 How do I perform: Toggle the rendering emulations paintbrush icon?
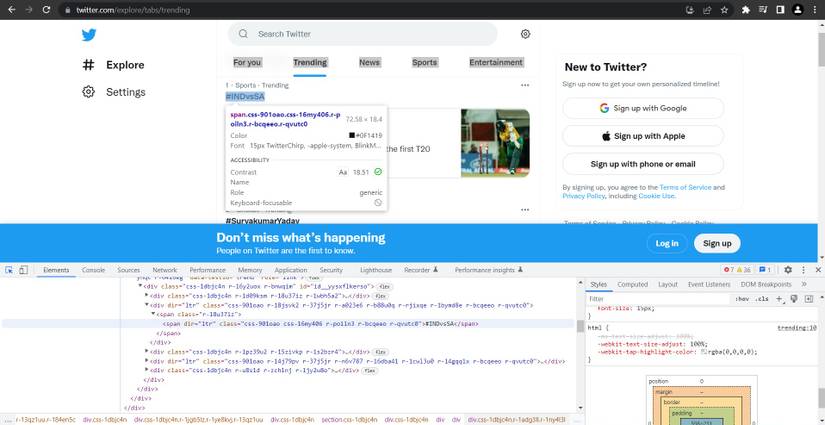(x=794, y=299)
